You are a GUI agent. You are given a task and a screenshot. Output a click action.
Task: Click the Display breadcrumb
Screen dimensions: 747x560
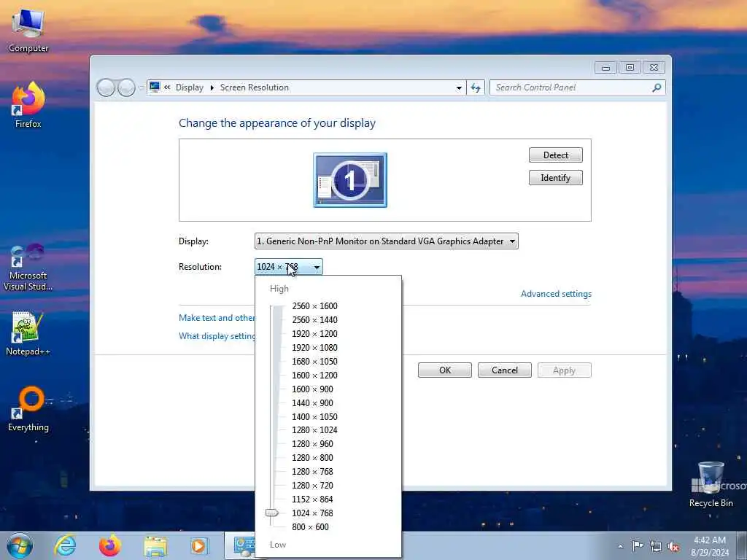coord(189,87)
